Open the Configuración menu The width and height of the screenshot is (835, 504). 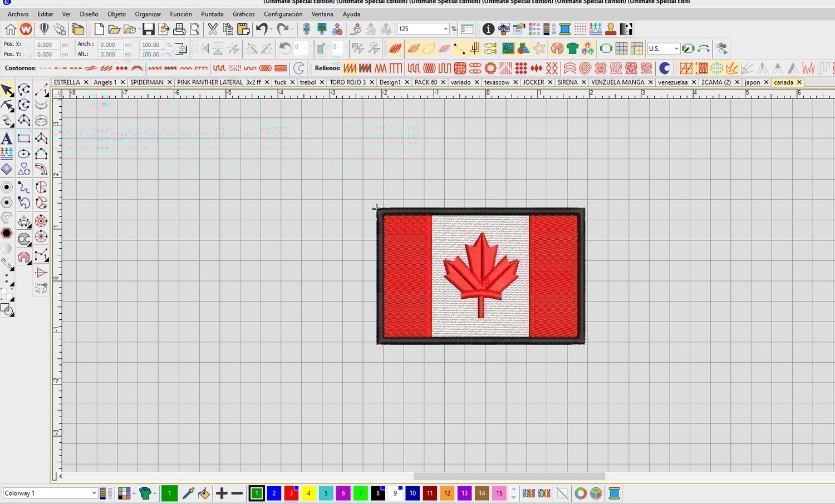(x=283, y=14)
